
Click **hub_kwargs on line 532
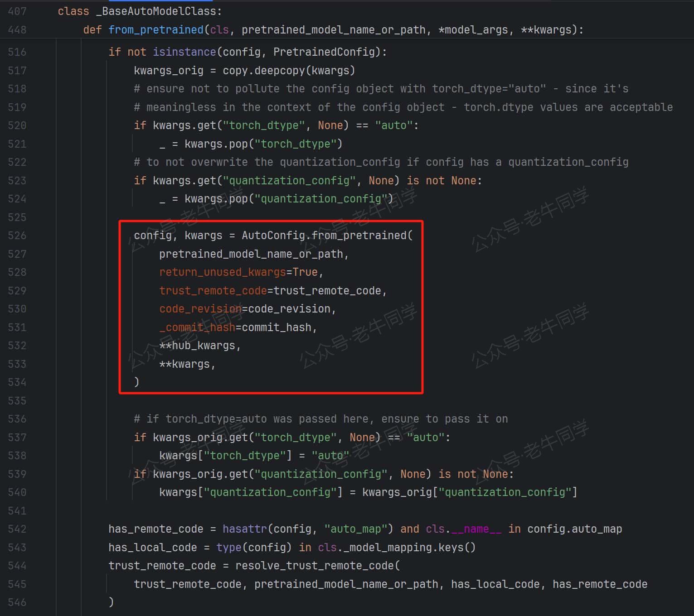(197, 346)
